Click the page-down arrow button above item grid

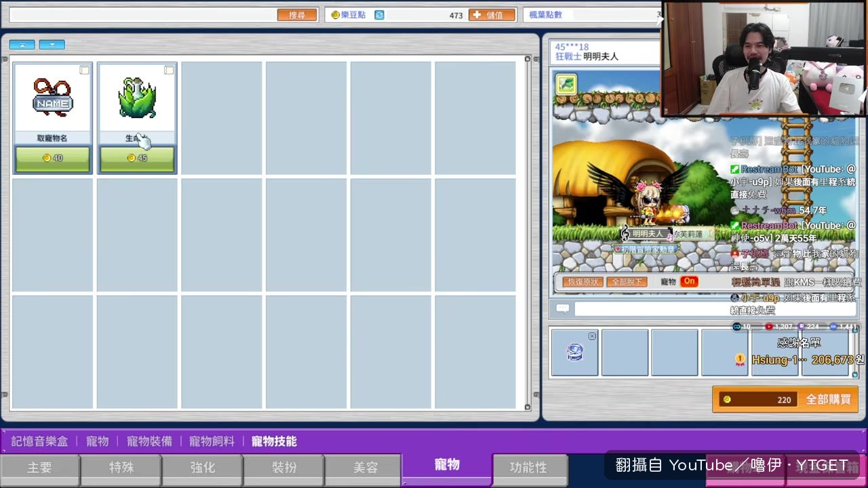tap(52, 45)
